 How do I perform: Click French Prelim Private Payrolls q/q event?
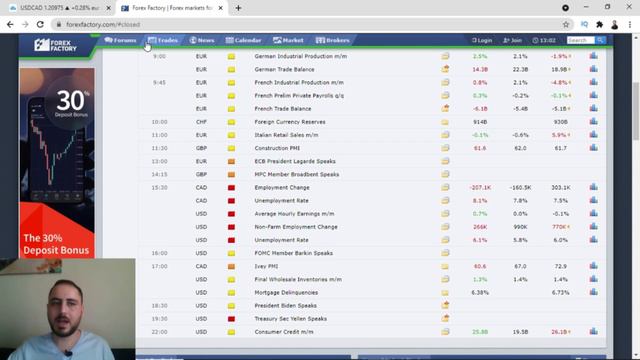[x=299, y=96]
